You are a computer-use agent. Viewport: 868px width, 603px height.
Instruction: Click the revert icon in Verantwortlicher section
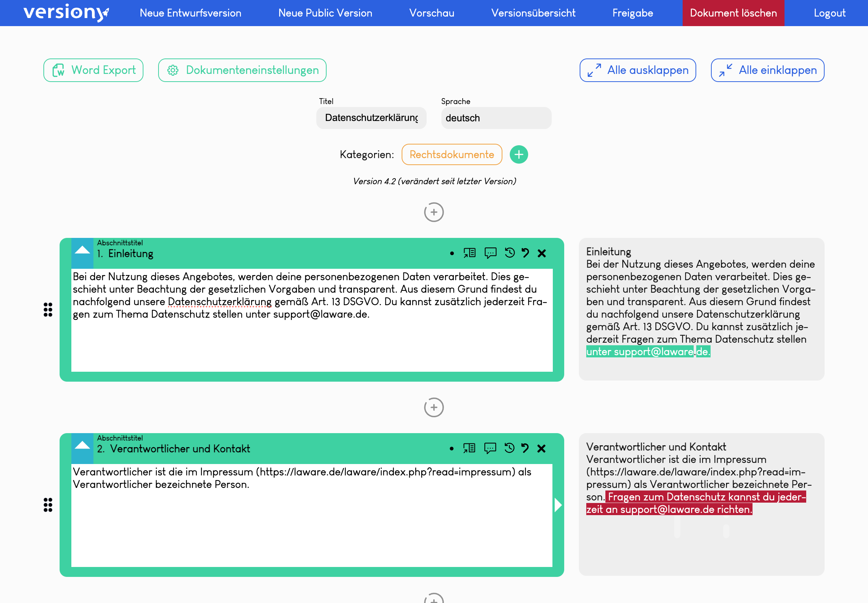524,448
